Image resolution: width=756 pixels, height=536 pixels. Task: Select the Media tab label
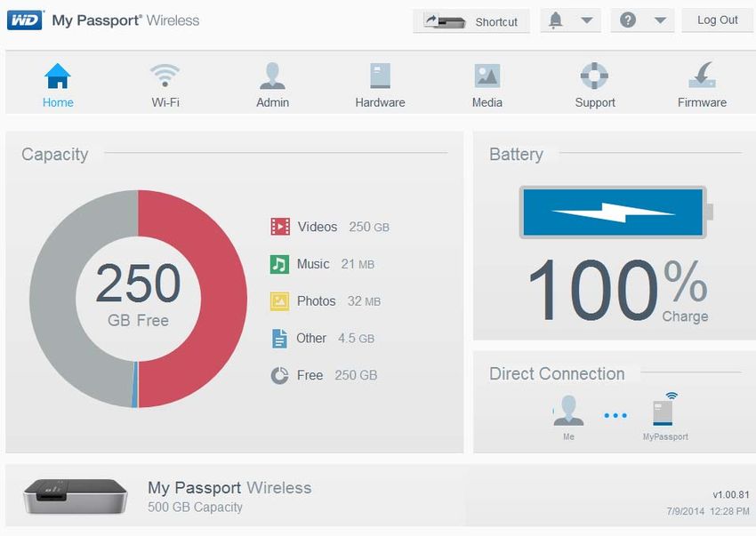coord(487,103)
